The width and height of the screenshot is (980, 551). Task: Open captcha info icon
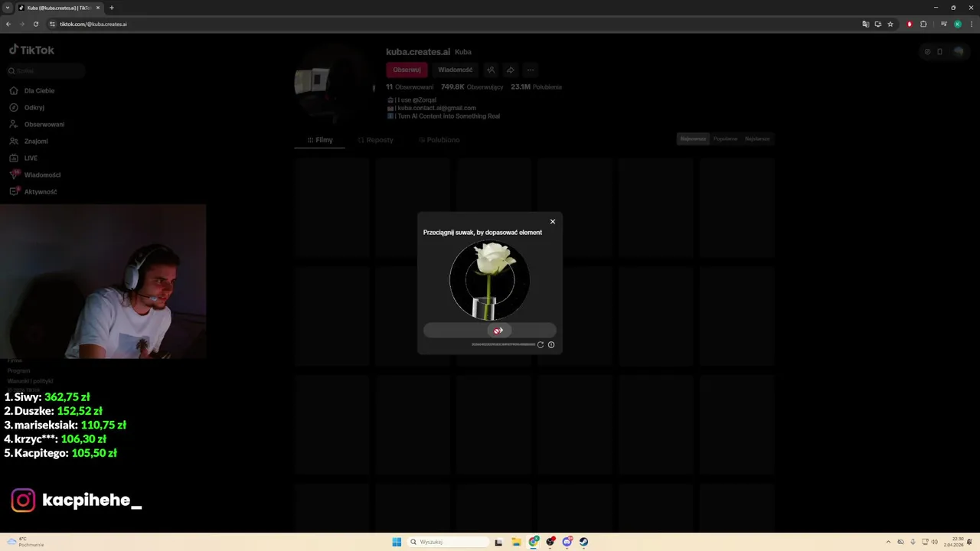point(551,345)
